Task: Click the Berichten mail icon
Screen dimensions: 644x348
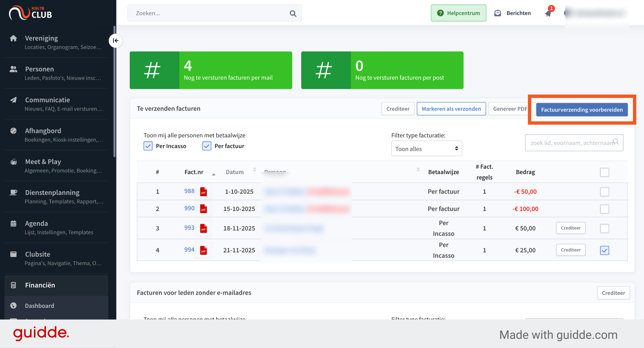Action: pos(498,13)
